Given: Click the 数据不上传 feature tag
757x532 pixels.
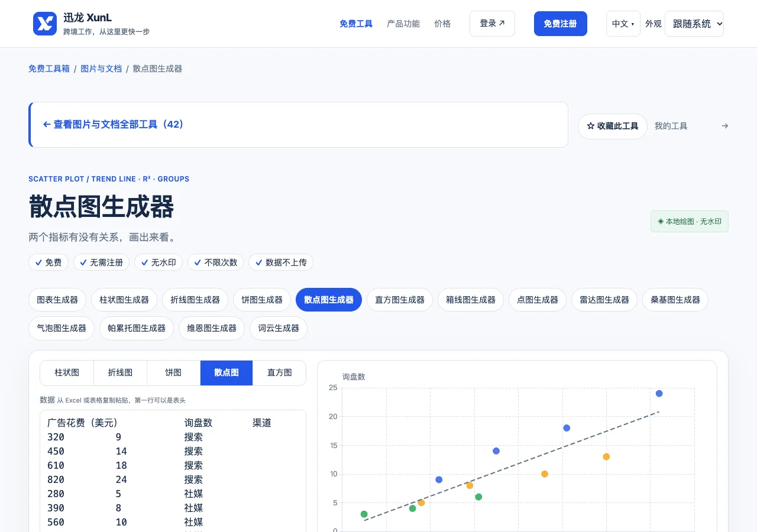Looking at the screenshot, I should 281,262.
